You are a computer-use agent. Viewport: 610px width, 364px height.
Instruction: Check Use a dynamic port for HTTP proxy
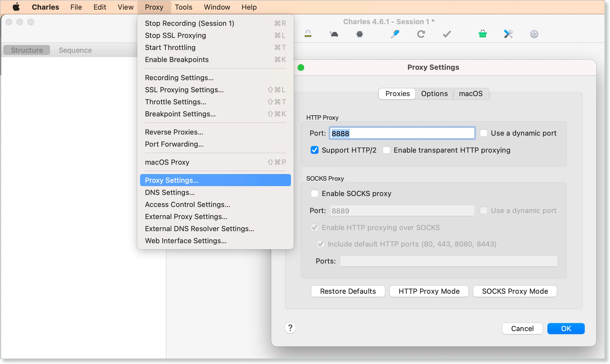coord(484,133)
